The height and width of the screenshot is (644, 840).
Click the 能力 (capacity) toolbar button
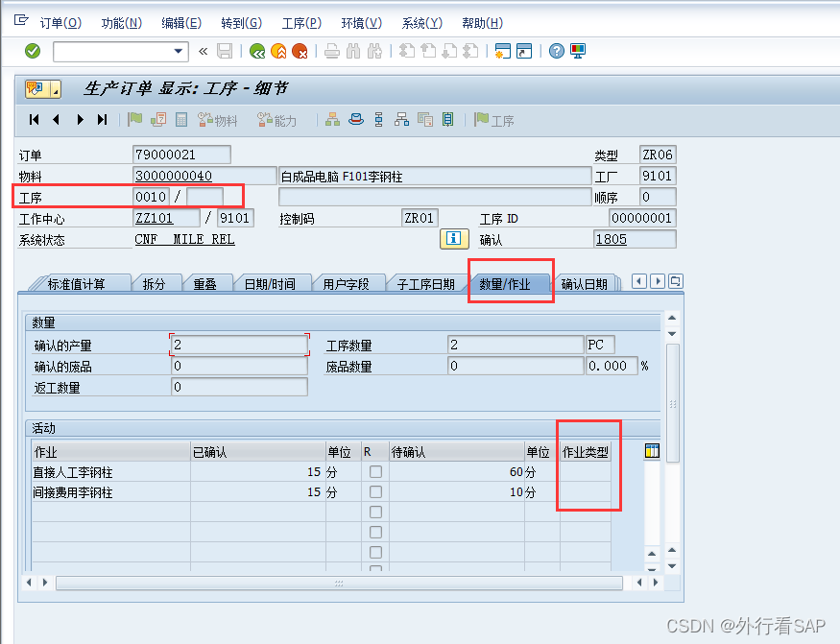pos(277,120)
